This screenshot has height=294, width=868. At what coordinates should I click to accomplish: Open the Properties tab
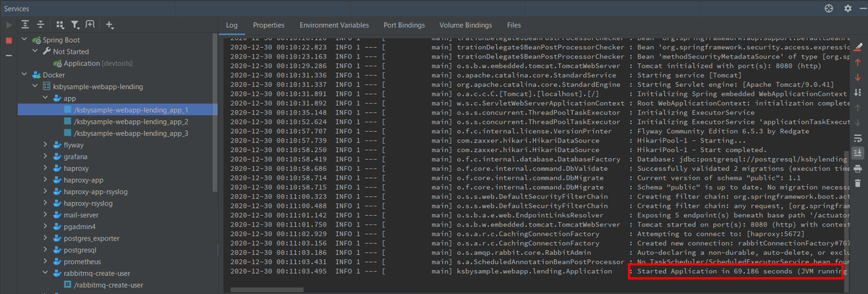[x=268, y=25]
